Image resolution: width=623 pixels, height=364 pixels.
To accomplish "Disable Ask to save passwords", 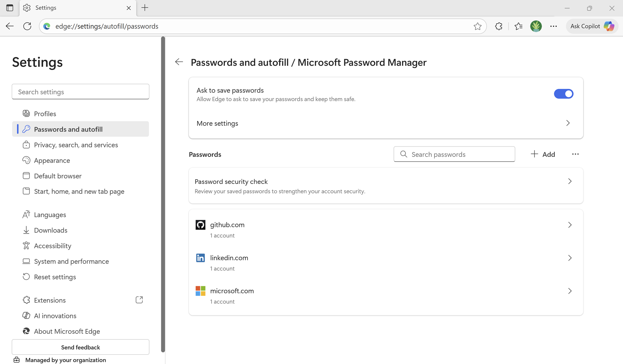I will tap(564, 94).
